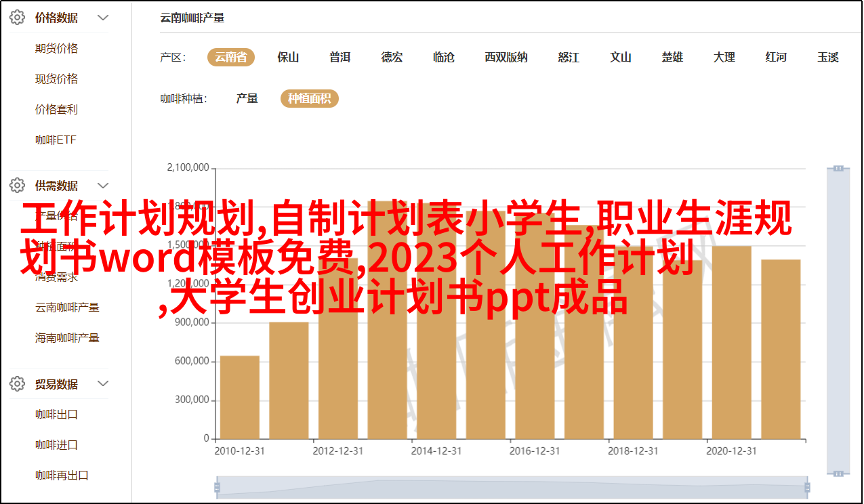Select the 种植面积 option
864x504 pixels.
[x=309, y=99]
